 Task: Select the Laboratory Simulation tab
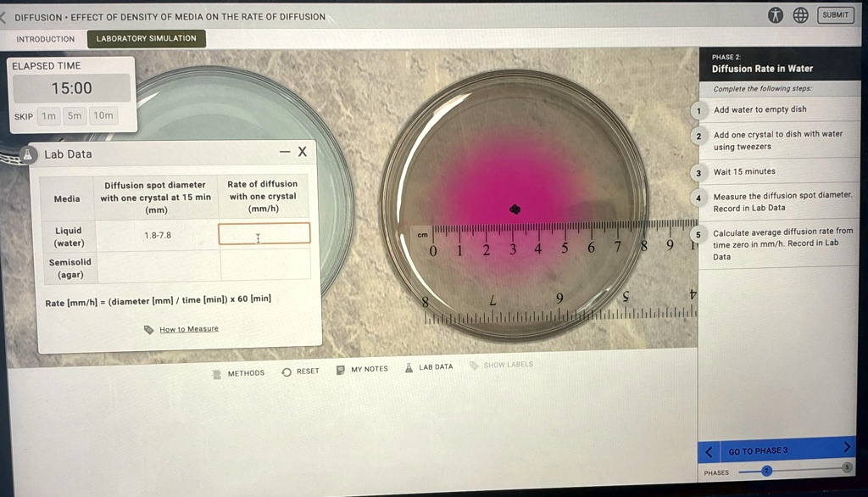click(x=146, y=38)
